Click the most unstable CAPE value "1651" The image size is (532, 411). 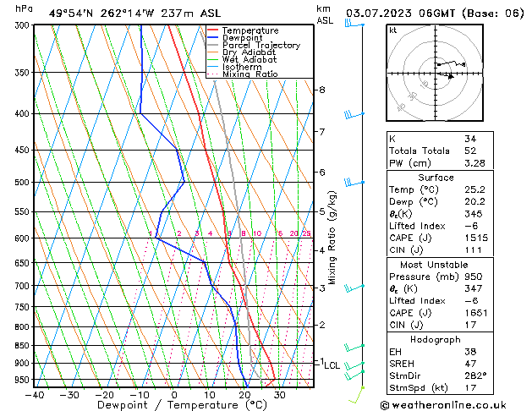click(x=476, y=313)
